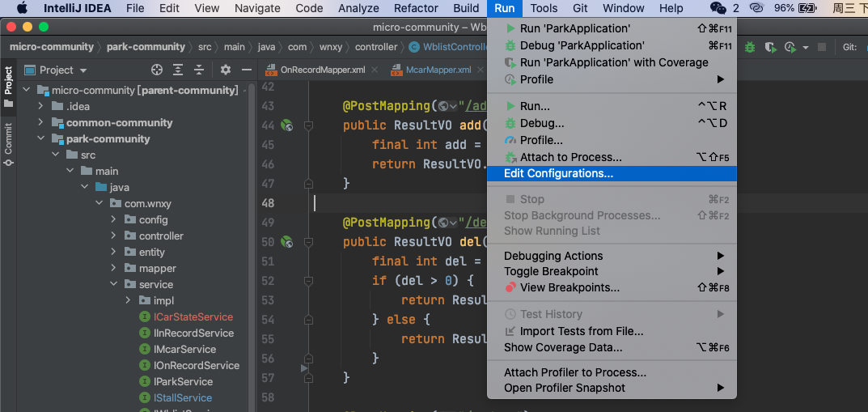Open the Commit tool window tab
868x412 pixels.
coord(8,145)
